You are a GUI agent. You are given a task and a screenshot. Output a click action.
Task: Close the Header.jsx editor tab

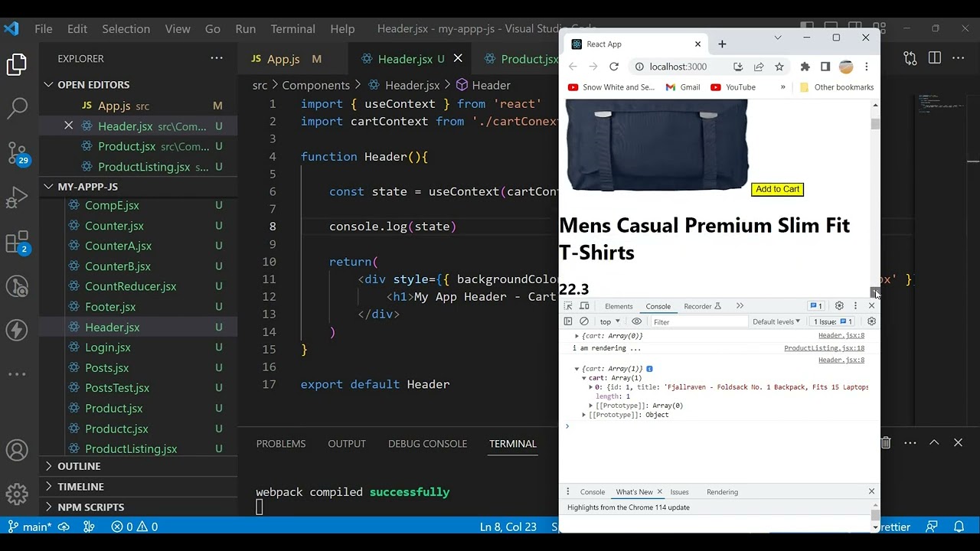click(458, 58)
